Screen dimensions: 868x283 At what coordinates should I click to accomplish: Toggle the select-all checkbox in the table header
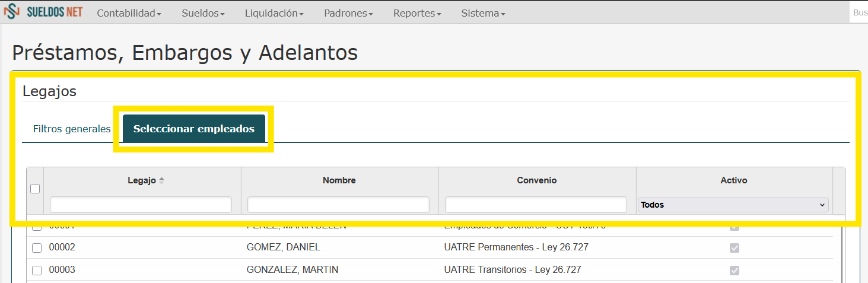tap(35, 189)
